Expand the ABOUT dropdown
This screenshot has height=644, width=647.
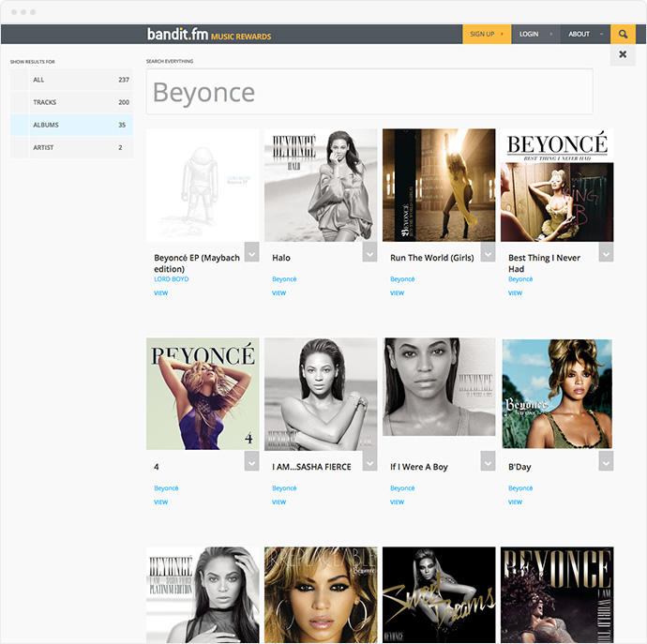click(x=585, y=35)
